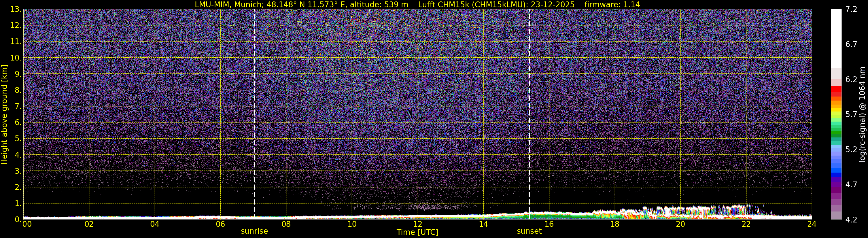Click the '9.' tick on the height axis
The width and height of the screenshot is (868, 238).
(x=18, y=74)
